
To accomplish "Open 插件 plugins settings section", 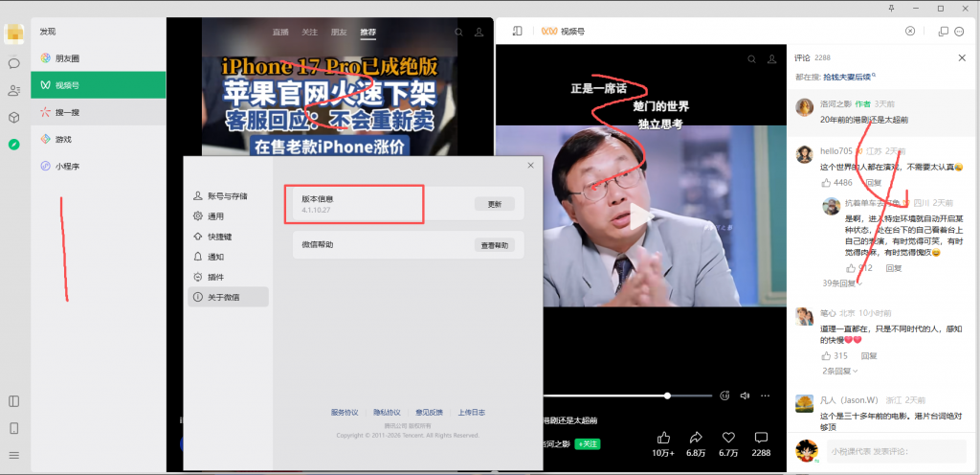I will click(x=228, y=277).
